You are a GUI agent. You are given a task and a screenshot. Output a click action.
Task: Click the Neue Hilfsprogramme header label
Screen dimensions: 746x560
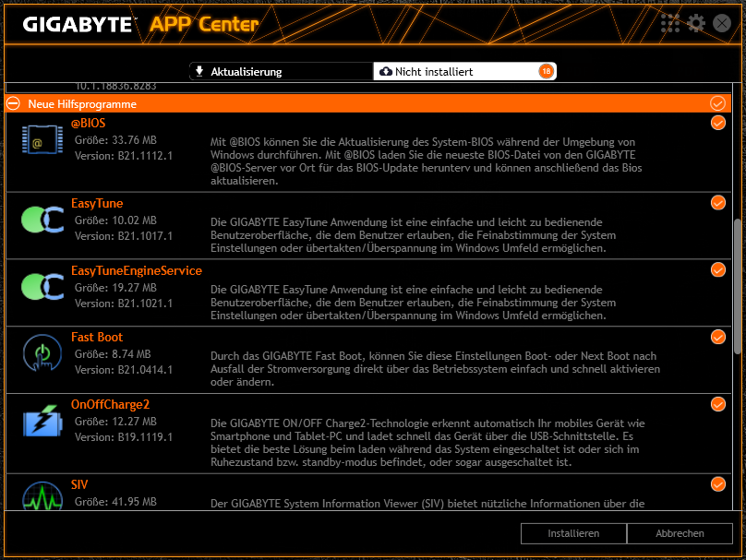(82, 104)
